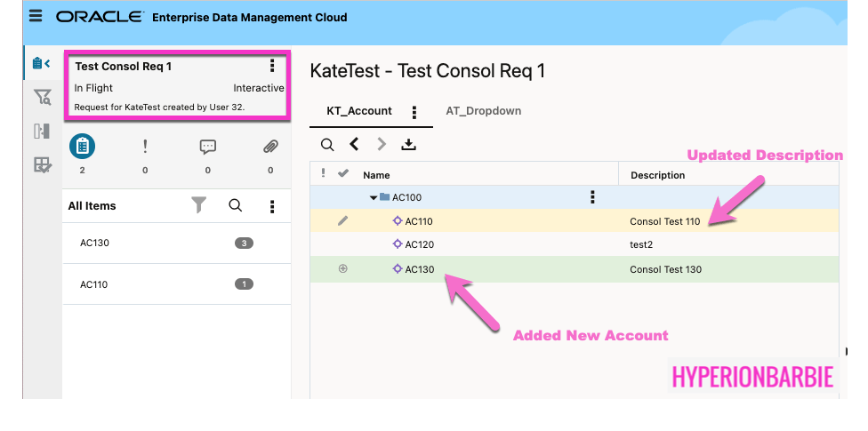Open the filter search sidebar icon
This screenshot has height=431, width=868.
click(42, 97)
